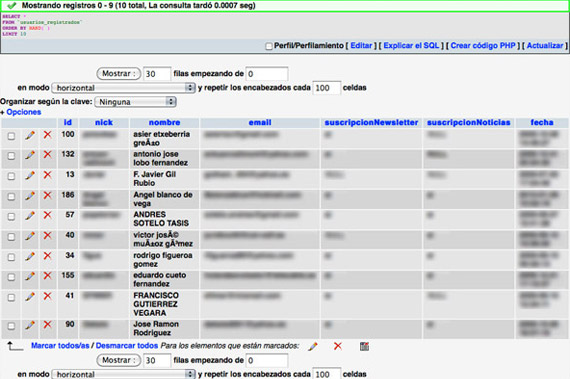Edit the eduardo cueto fernandez row

point(30,277)
